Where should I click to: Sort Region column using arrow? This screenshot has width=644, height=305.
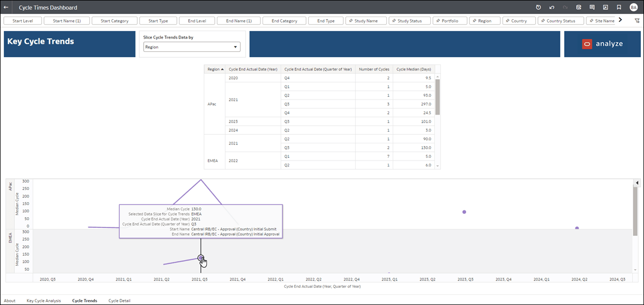222,69
